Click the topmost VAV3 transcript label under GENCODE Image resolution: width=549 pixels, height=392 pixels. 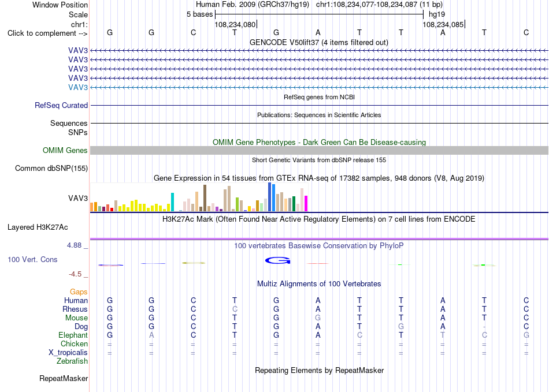(x=78, y=51)
